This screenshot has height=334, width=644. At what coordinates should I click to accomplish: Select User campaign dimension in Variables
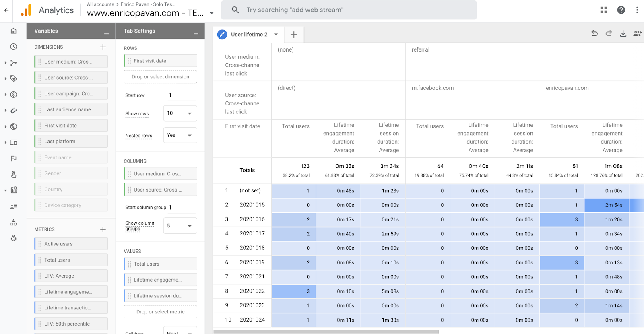pos(71,93)
